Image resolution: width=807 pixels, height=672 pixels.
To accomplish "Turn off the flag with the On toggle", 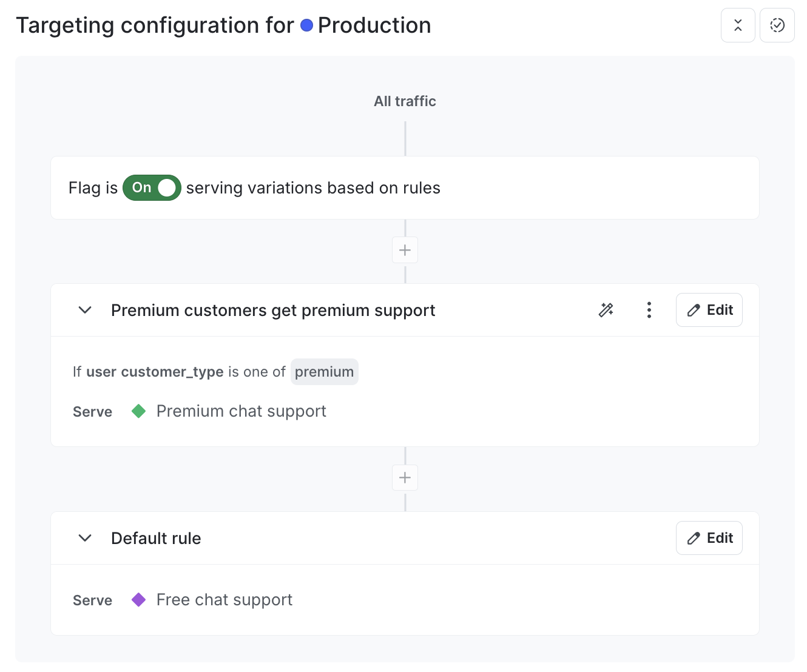I will [x=152, y=187].
